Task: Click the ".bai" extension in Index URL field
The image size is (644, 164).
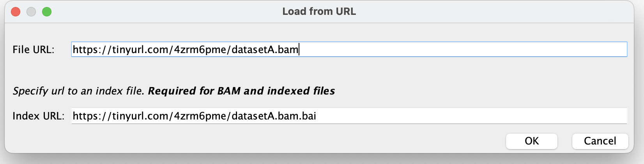Action: pos(308,116)
